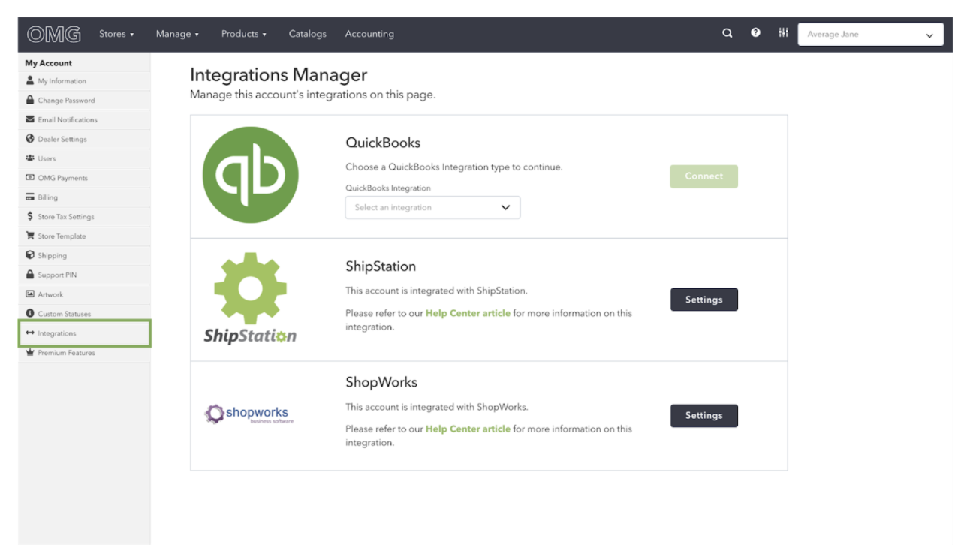Click the ShipStation integration title

point(381,266)
